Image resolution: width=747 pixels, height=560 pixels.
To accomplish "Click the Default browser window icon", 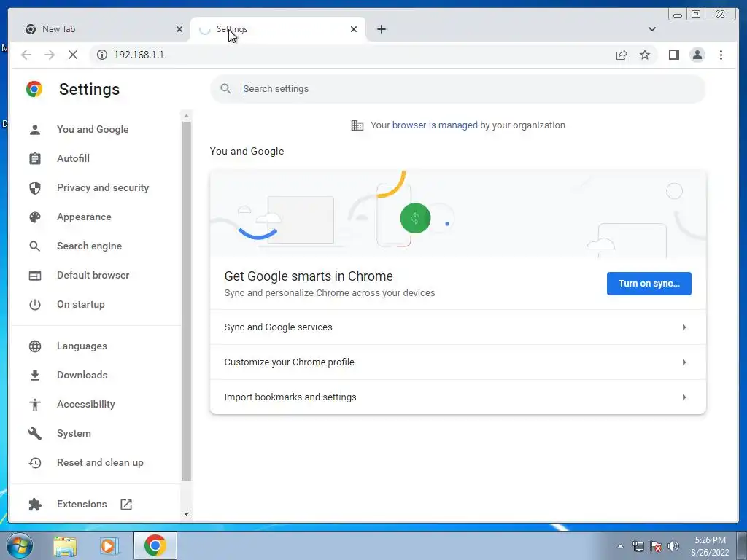I will tap(35, 275).
